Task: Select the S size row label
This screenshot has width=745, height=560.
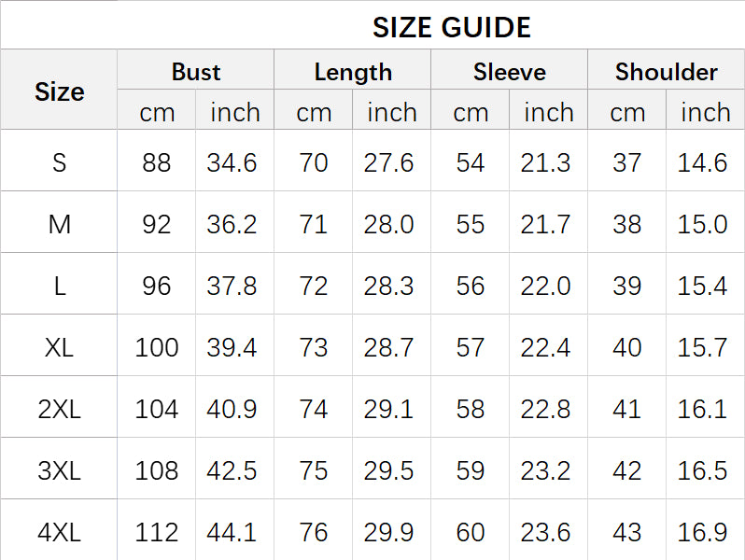Action: point(59,162)
